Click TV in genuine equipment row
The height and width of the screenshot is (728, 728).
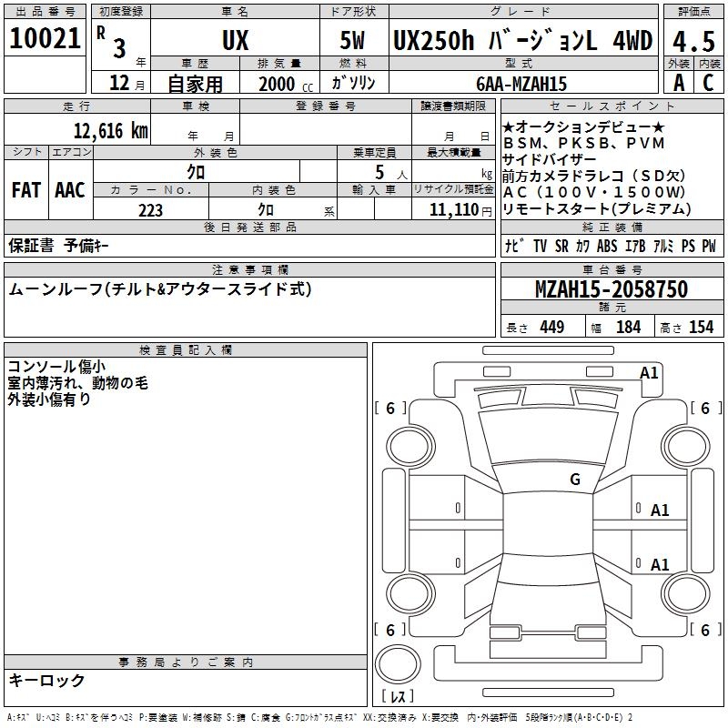(x=540, y=246)
